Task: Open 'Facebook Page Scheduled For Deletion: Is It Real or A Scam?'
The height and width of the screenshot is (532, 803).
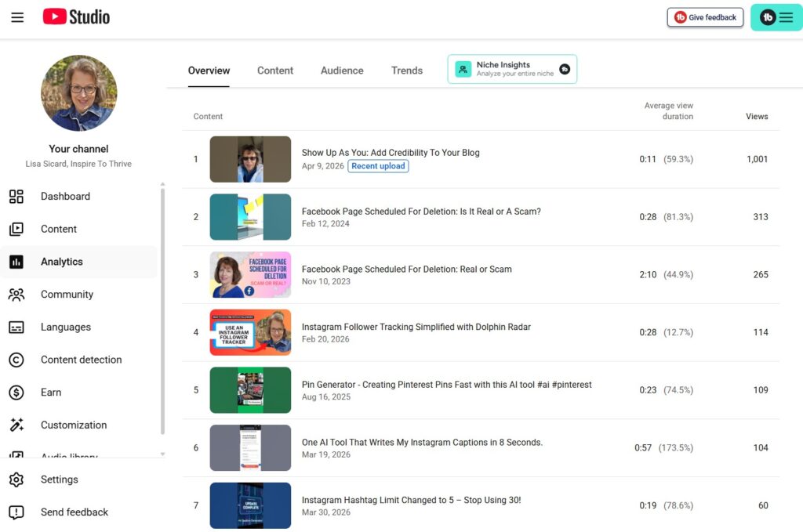Action: coord(421,212)
